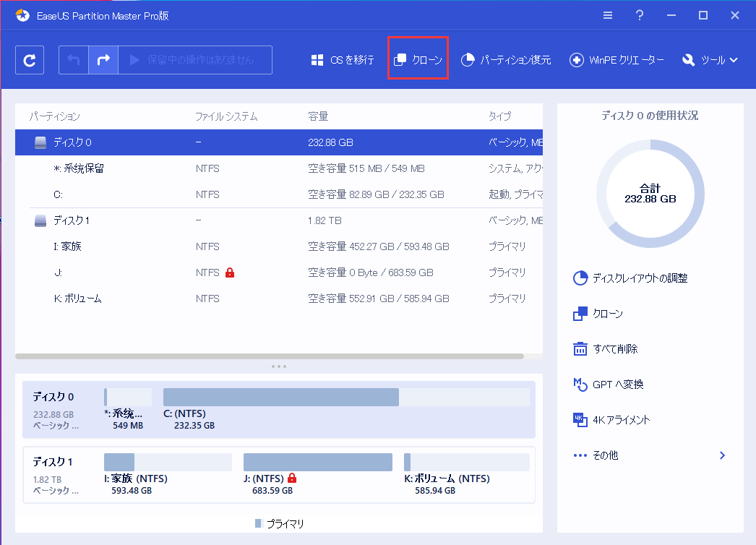This screenshot has height=545, width=756.
Task: Select the ディスク 1 row in the list
Action: click(x=279, y=220)
